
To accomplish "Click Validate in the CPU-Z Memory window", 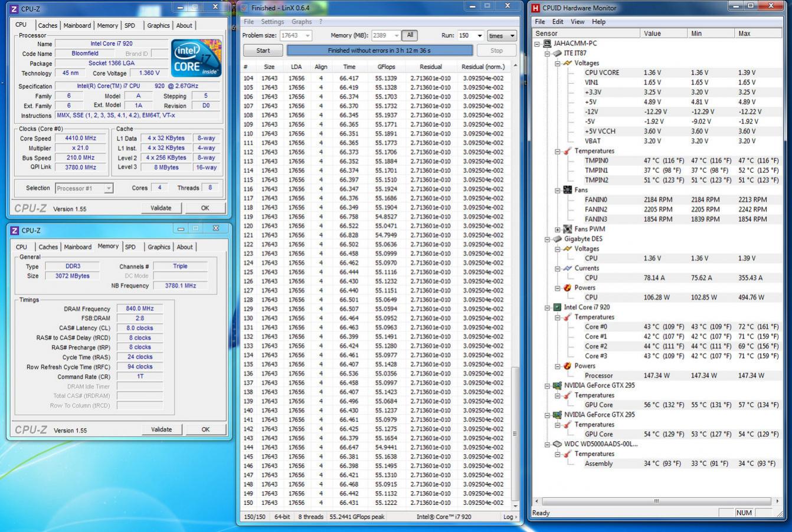I will (x=161, y=429).
